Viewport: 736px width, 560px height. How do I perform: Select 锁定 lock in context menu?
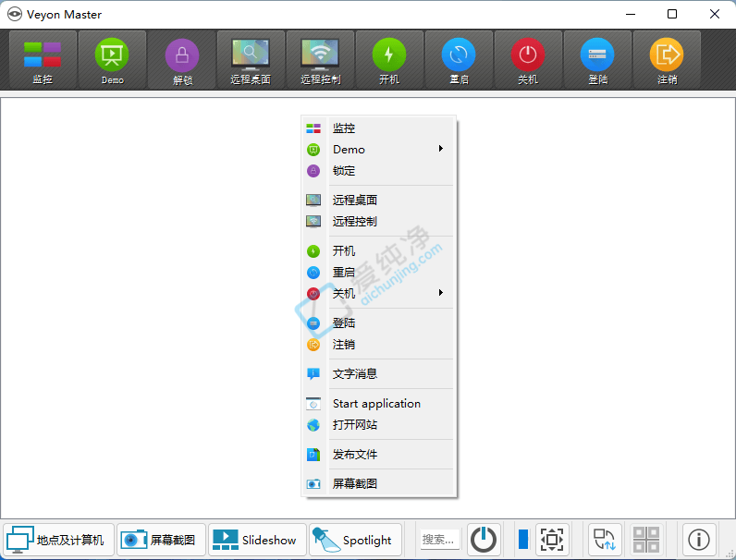(x=379, y=171)
